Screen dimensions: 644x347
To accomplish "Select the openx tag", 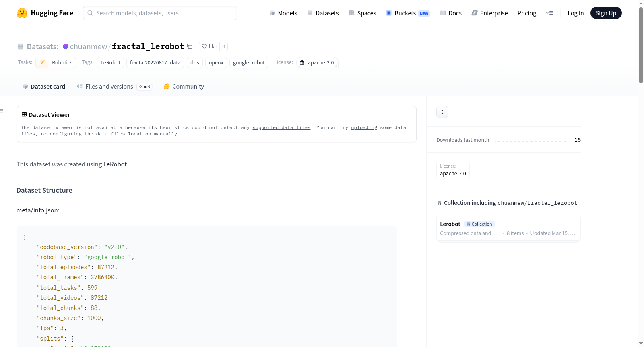I will click(x=216, y=62).
